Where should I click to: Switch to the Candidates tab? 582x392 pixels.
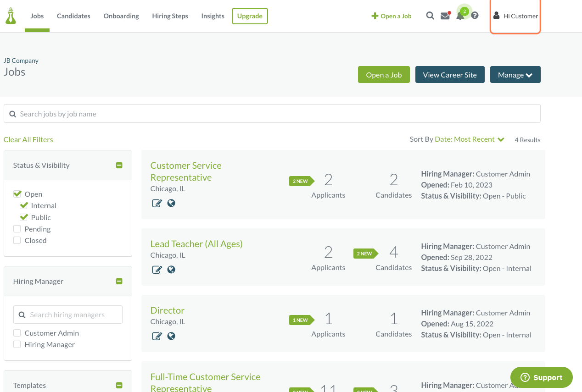[73, 16]
